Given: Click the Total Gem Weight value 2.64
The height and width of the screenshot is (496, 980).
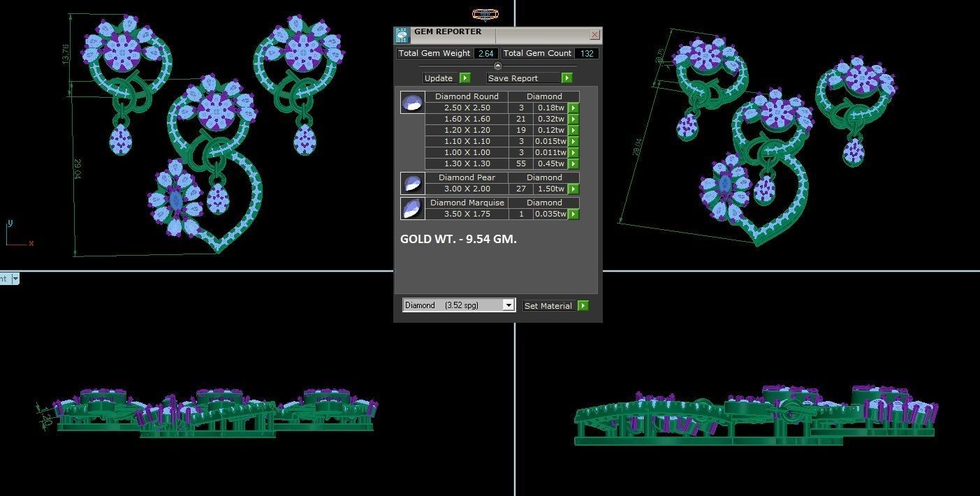Looking at the screenshot, I should [486, 53].
